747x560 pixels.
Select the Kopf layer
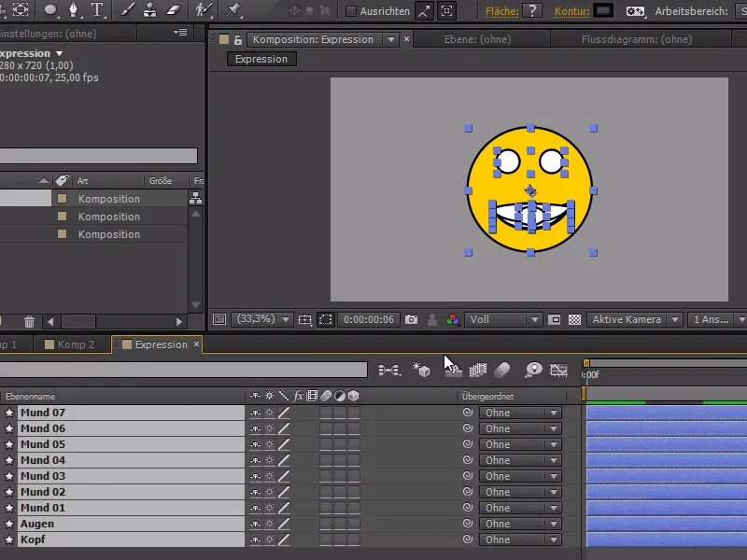coord(131,539)
